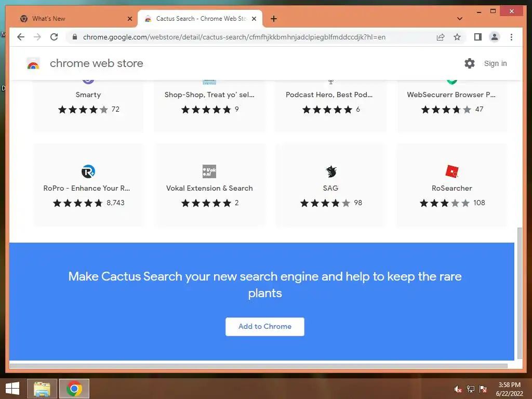Click the Chrome Web Store logo

[33, 63]
